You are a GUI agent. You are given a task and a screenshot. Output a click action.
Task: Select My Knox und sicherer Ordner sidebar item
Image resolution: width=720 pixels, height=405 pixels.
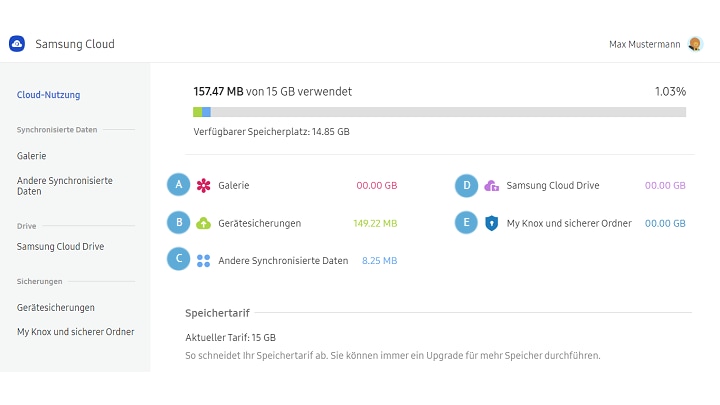(x=75, y=331)
